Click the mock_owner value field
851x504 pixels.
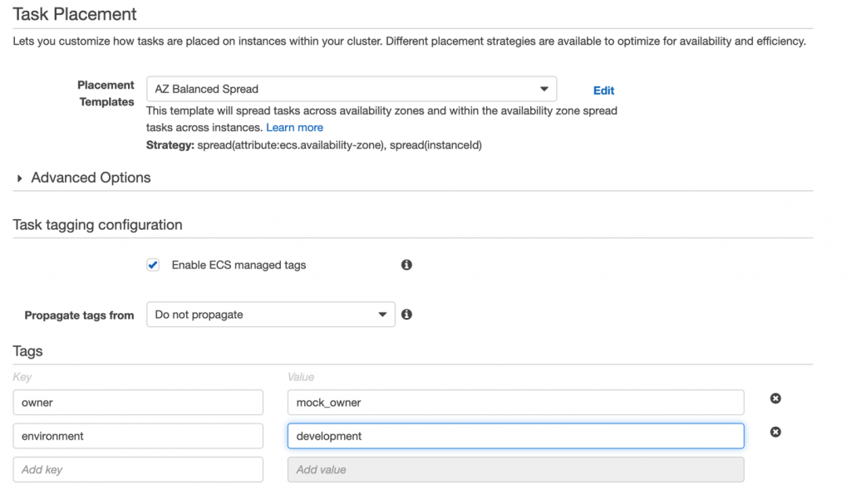tap(515, 403)
